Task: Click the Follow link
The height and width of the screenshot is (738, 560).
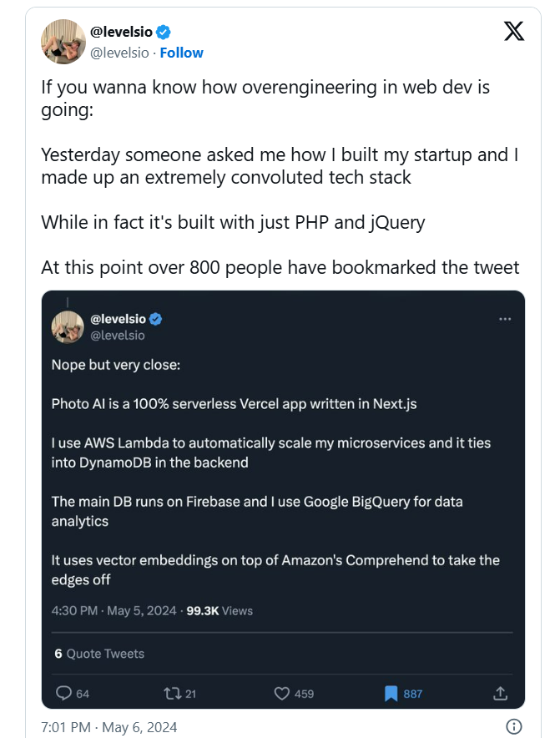Action: click(x=181, y=53)
